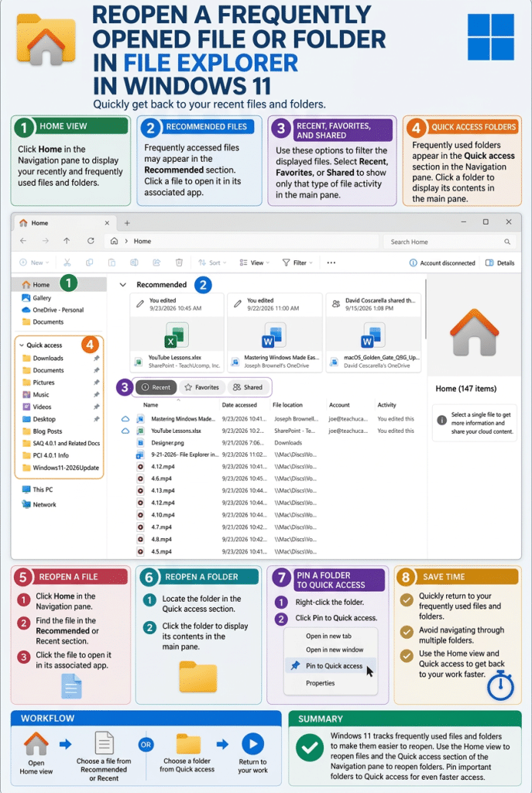The height and width of the screenshot is (793, 532).
Task: Click the 4.6.mp4 video file icon
Action: point(141,479)
